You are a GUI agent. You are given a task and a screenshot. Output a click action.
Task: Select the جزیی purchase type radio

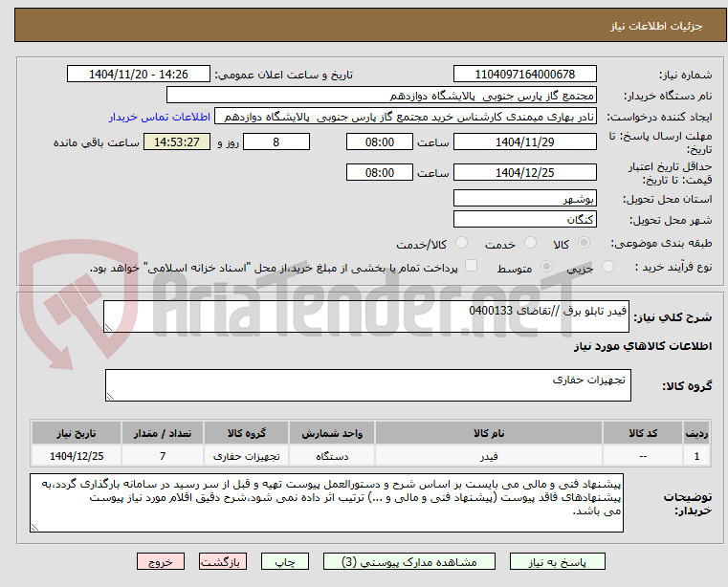[x=607, y=267]
